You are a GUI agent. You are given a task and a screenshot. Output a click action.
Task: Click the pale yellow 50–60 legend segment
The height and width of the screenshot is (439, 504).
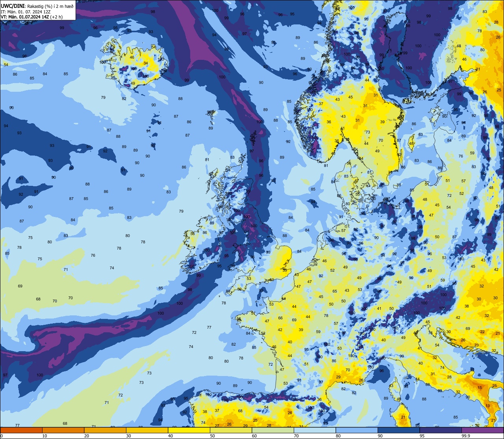pyautogui.click(x=231, y=430)
